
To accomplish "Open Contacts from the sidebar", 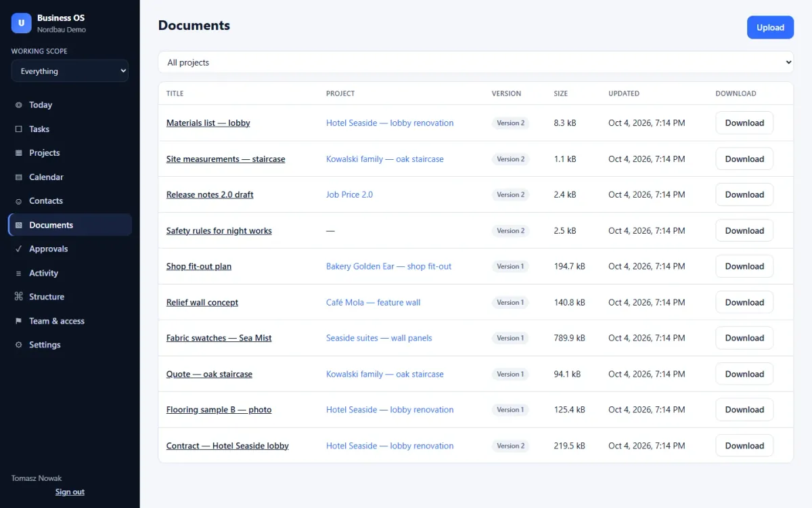I will pos(70,201).
